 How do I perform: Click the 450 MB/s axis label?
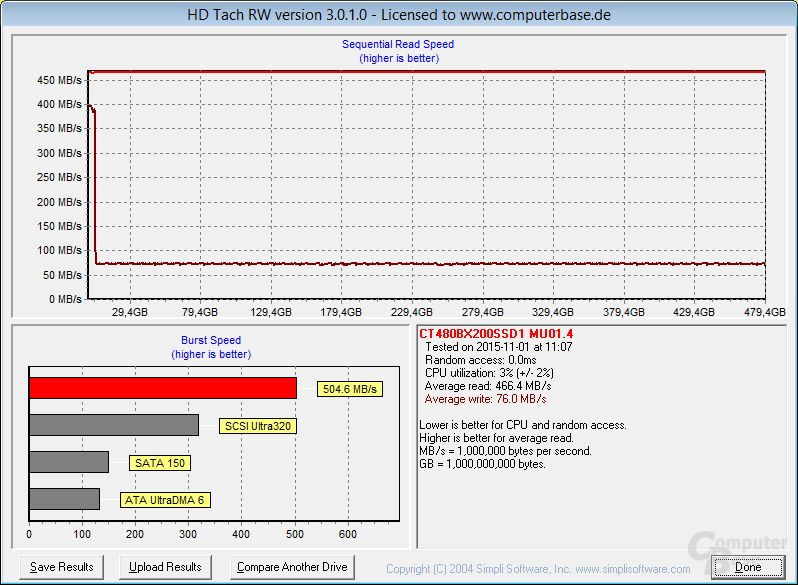[59, 80]
